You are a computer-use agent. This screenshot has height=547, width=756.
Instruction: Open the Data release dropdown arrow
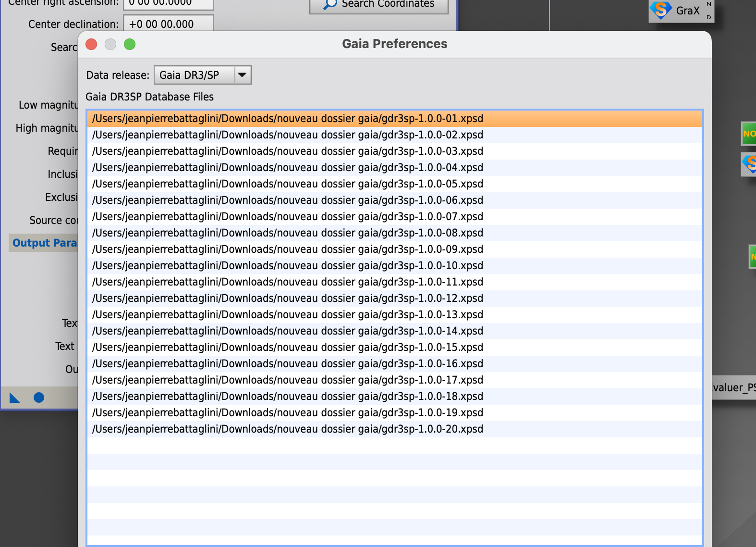(x=243, y=75)
